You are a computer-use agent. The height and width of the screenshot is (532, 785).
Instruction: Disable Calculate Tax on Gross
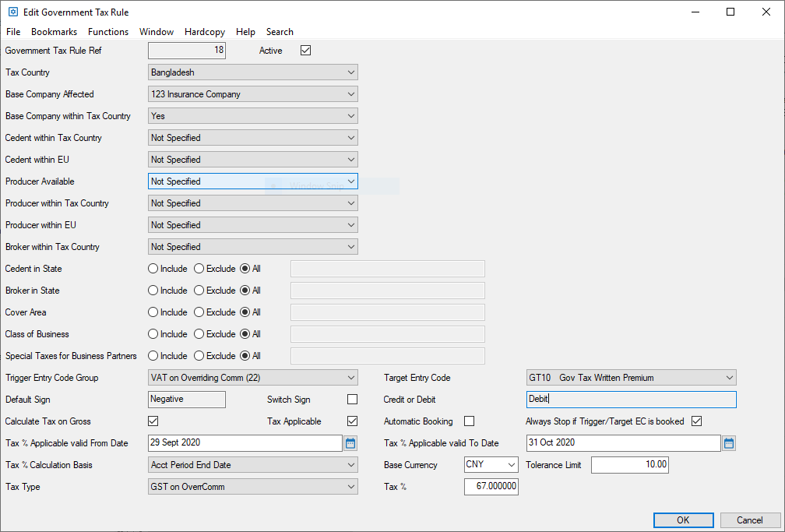coord(153,421)
